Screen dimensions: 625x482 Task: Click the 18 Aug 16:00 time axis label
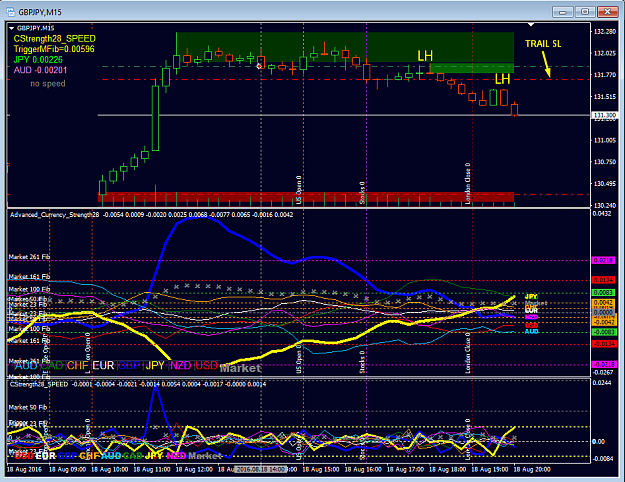click(363, 470)
